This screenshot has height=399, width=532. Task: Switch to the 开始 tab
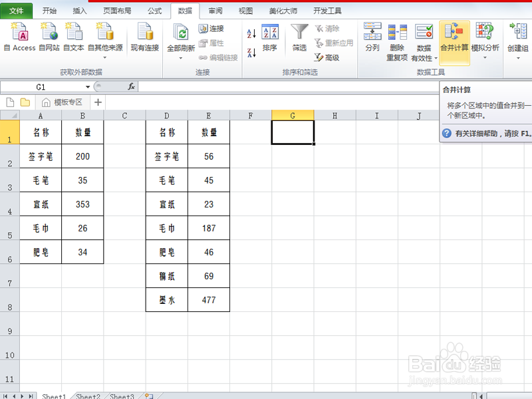pyautogui.click(x=49, y=11)
